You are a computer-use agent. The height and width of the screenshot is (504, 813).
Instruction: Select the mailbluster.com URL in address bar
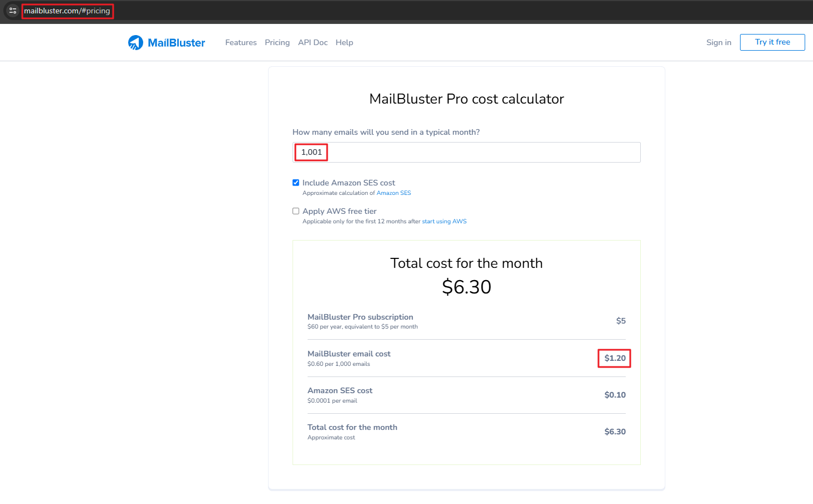[67, 11]
